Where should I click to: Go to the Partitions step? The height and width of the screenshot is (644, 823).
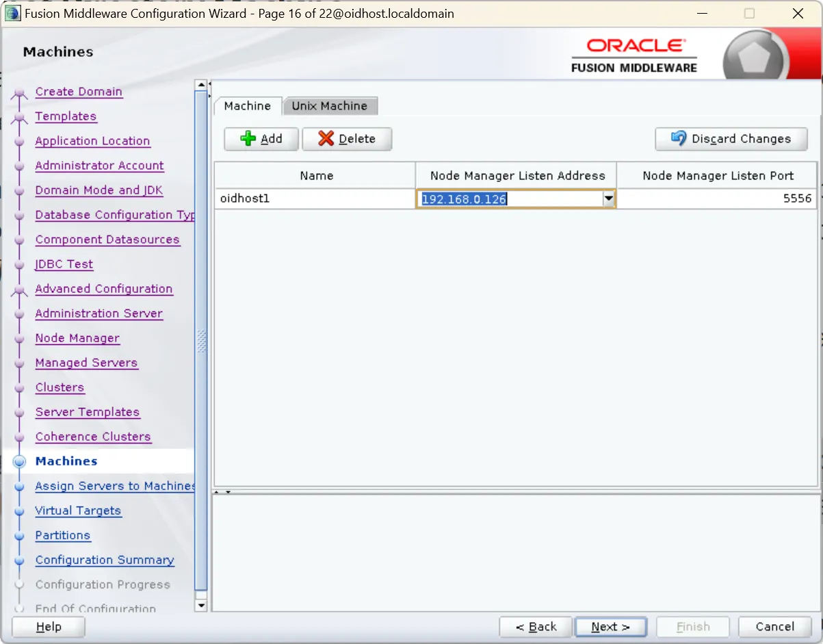click(63, 535)
